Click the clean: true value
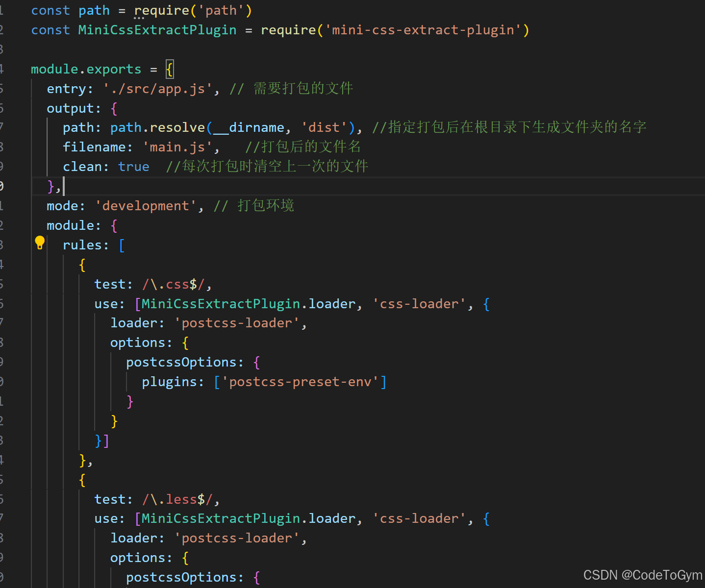The width and height of the screenshot is (705, 588). pyautogui.click(x=134, y=167)
